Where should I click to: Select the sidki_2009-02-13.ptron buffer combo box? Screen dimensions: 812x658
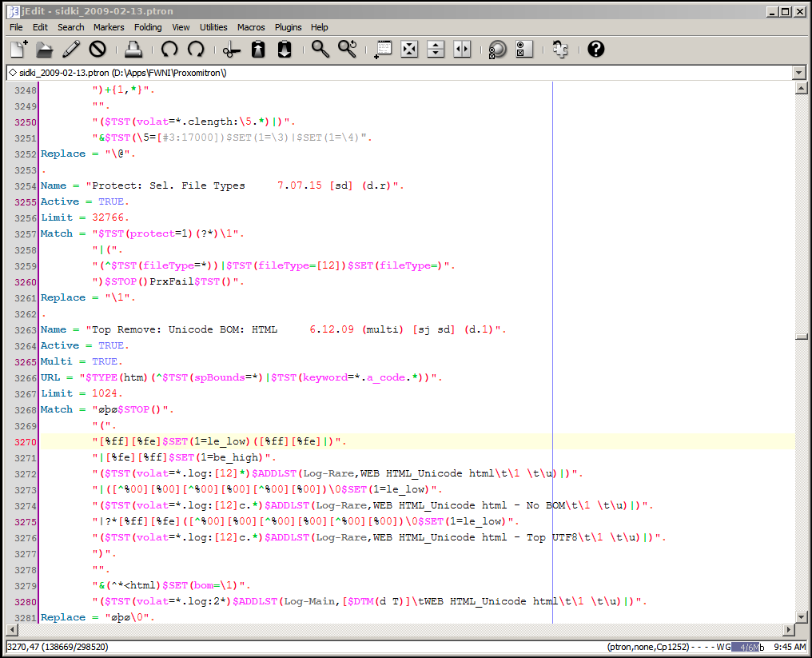point(398,73)
